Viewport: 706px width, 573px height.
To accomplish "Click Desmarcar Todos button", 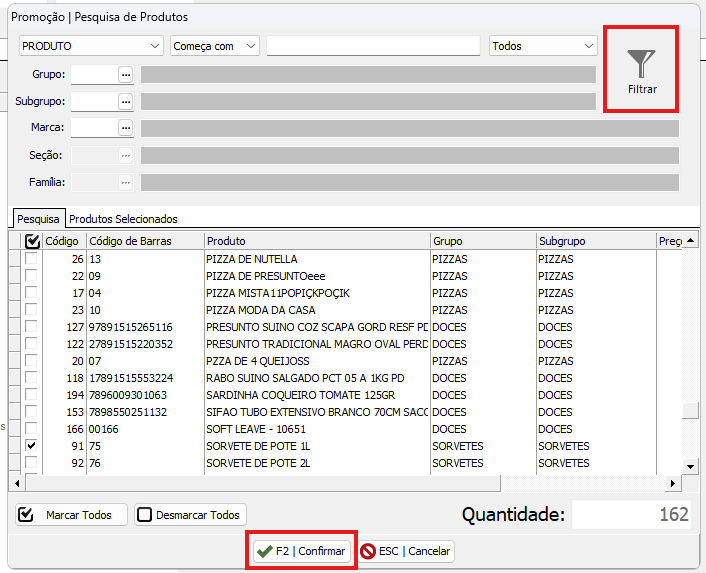I will point(190,515).
